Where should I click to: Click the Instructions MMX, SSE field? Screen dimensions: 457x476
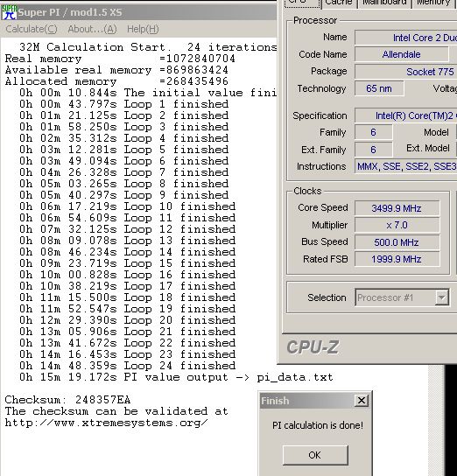pyautogui.click(x=405, y=166)
